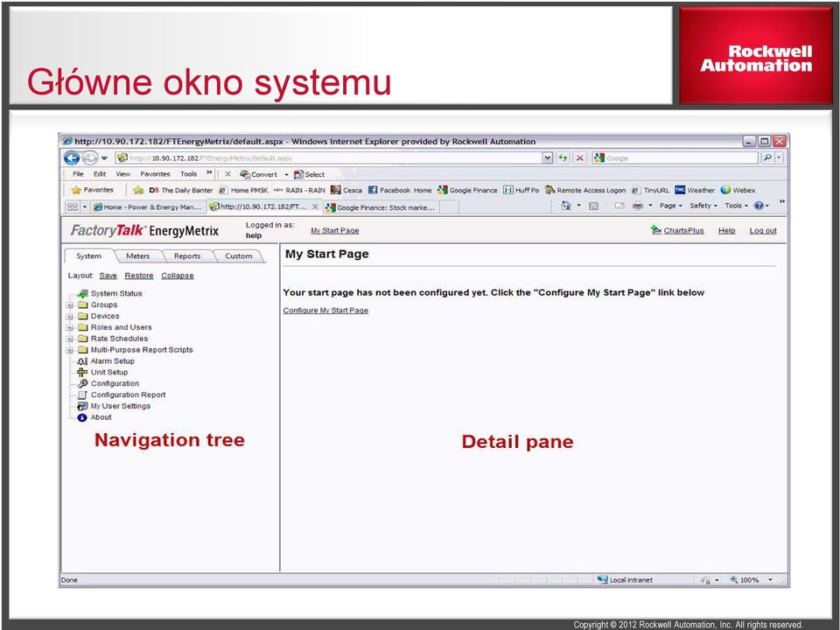The height and width of the screenshot is (630, 840).
Task: Open the Page dropdown menu
Action: [671, 206]
